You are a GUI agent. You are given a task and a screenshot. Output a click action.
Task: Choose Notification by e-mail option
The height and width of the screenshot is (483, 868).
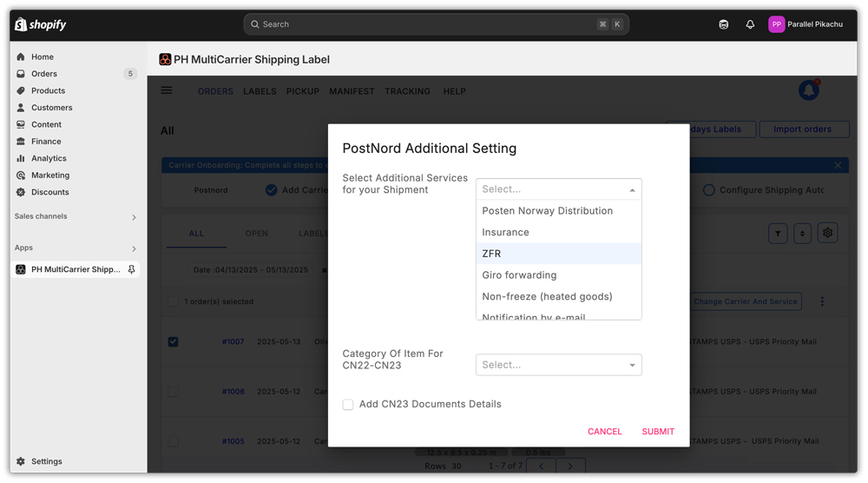tap(558, 314)
